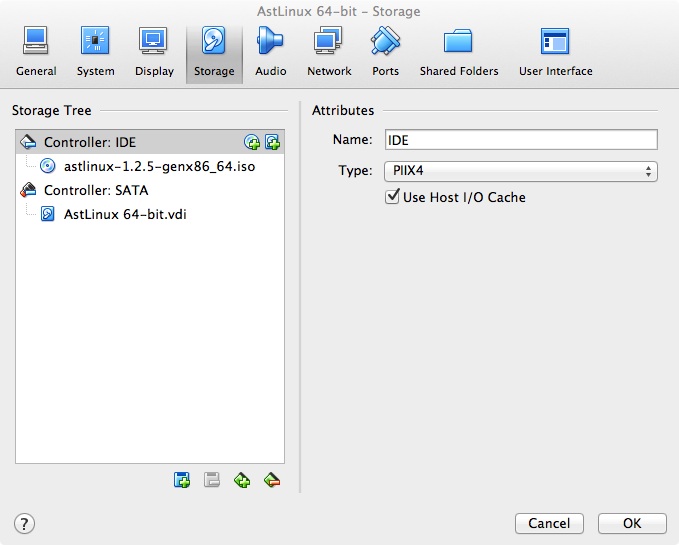The height and width of the screenshot is (545, 679).
Task: Open help with question mark button
Action: tap(24, 523)
